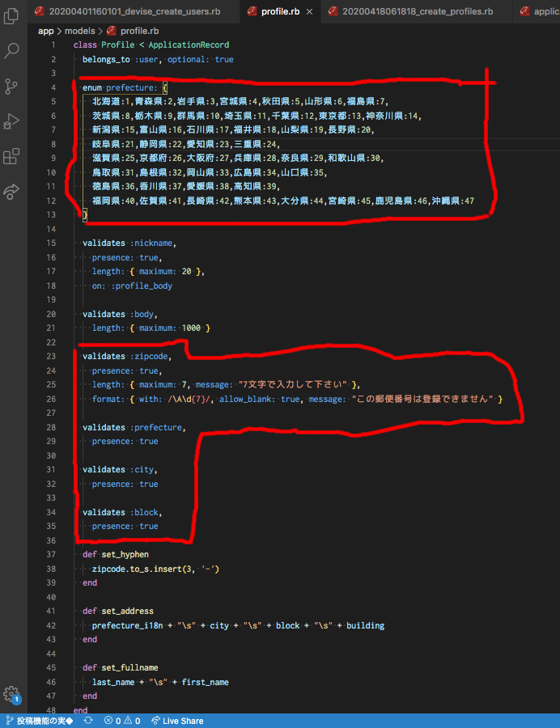Click Ruby icon in breadcrumb before profile.rb
Screen dimensions: 560x728
(112, 31)
